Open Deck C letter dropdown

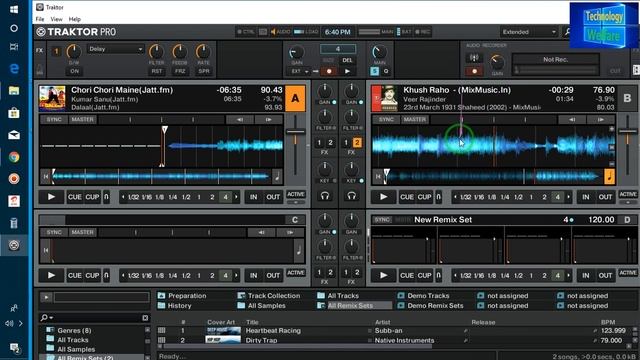(x=295, y=220)
